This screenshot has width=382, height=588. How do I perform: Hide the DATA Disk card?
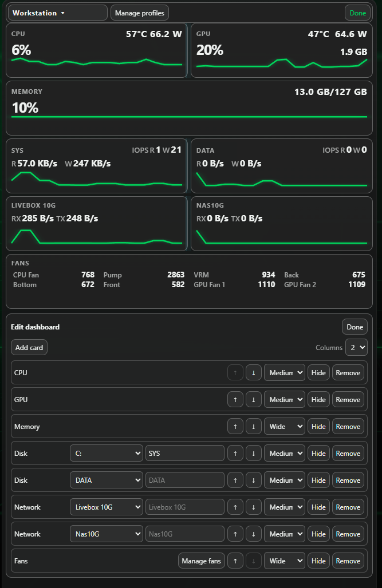point(318,480)
